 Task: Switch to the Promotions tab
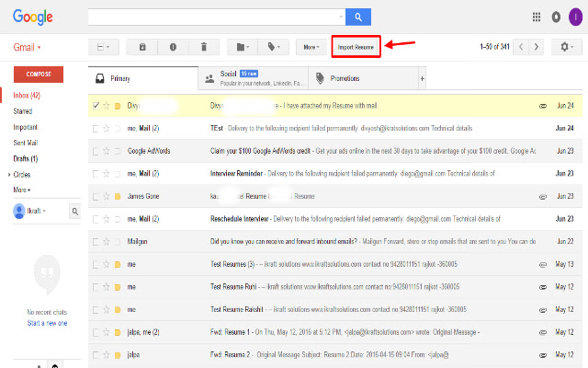pyautogui.click(x=363, y=78)
